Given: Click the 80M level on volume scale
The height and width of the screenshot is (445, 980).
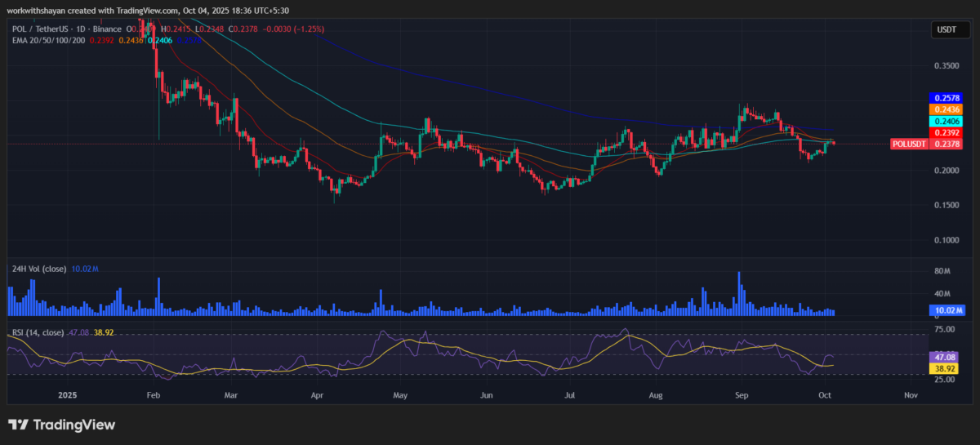Looking at the screenshot, I should pos(942,271).
